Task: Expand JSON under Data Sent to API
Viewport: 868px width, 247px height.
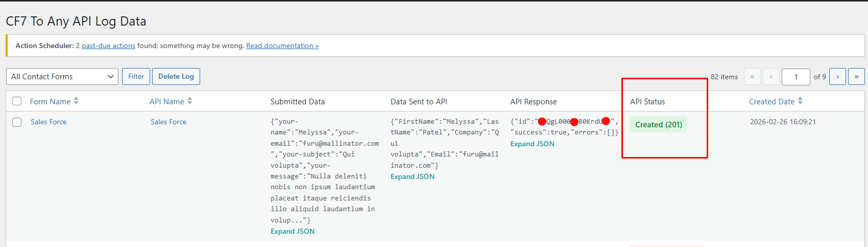Action: tap(413, 176)
